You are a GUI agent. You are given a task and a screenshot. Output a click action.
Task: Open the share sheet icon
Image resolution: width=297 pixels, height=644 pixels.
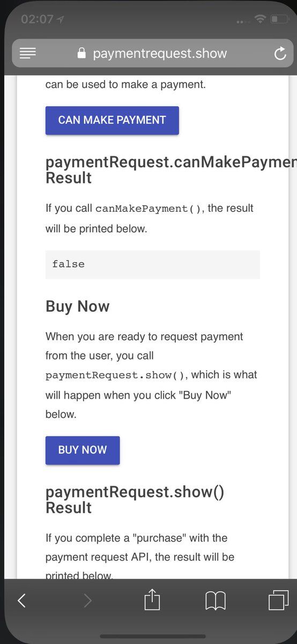(x=152, y=599)
